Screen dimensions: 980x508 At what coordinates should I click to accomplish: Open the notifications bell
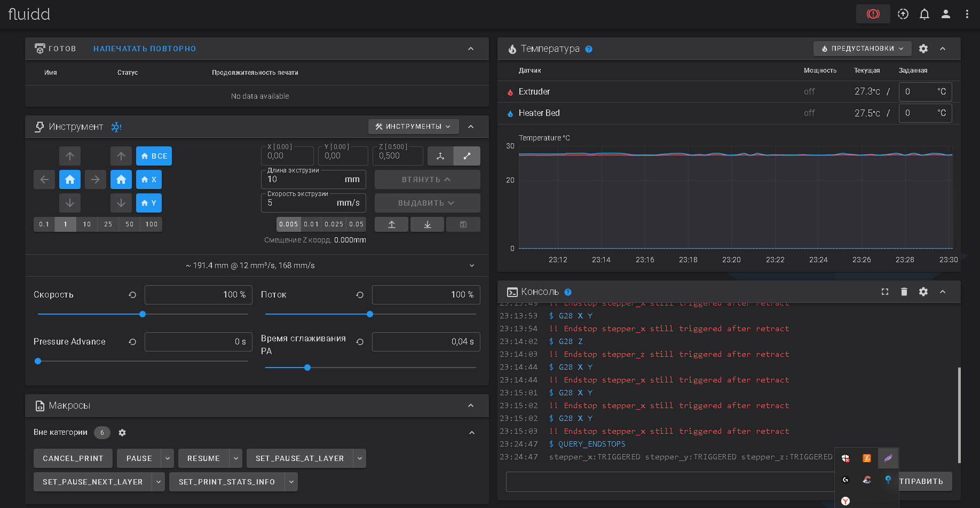point(924,14)
